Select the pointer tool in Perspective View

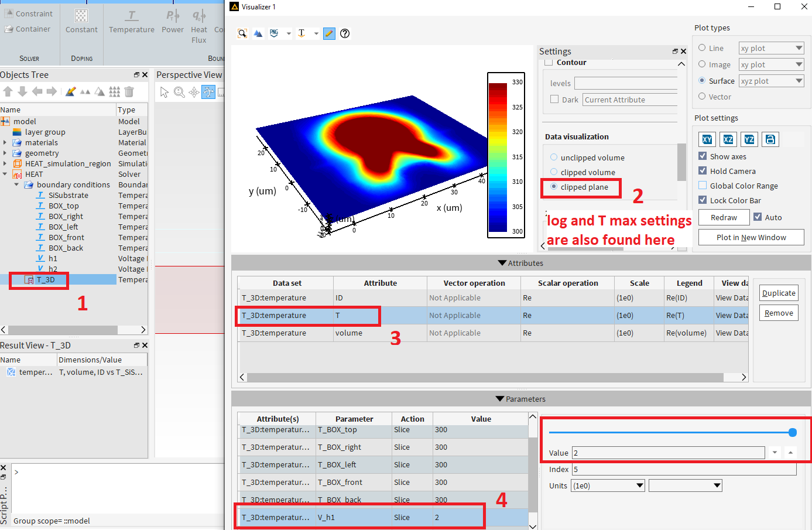[x=165, y=93]
